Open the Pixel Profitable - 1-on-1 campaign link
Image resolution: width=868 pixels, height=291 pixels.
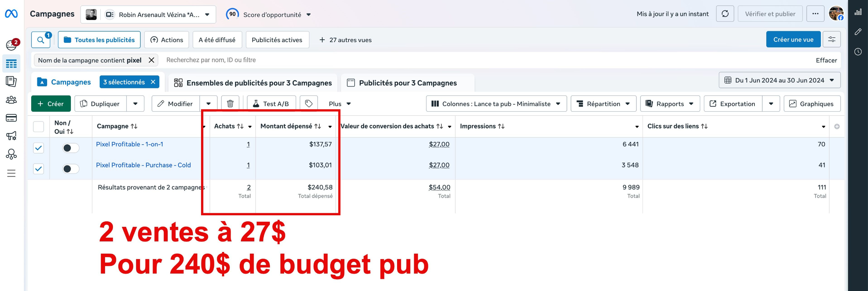tap(130, 144)
